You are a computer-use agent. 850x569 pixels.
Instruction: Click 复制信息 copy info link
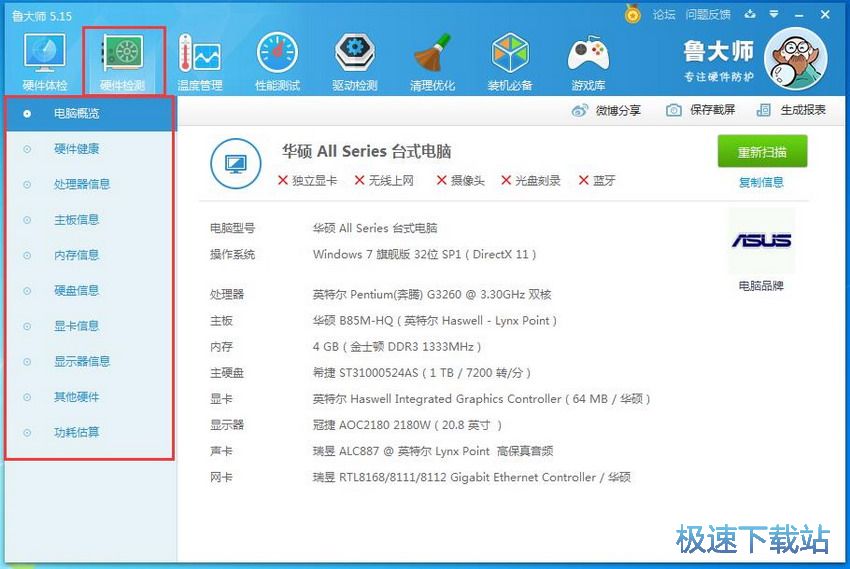pyautogui.click(x=761, y=182)
